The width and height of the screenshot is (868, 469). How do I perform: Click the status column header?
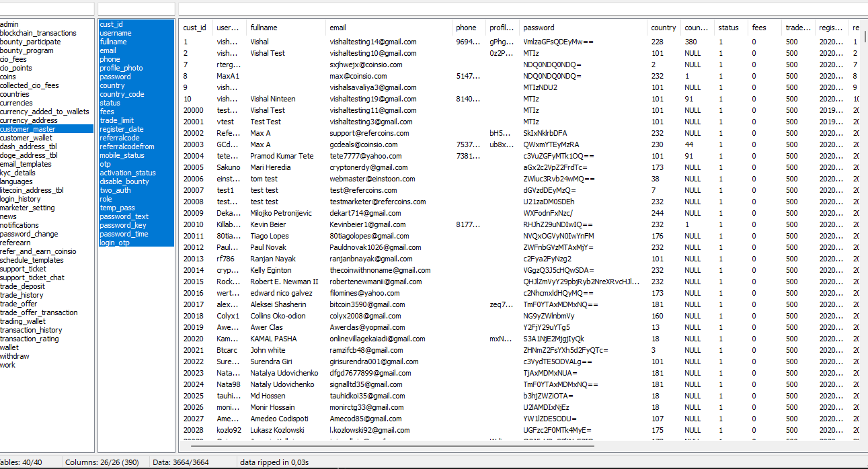728,28
